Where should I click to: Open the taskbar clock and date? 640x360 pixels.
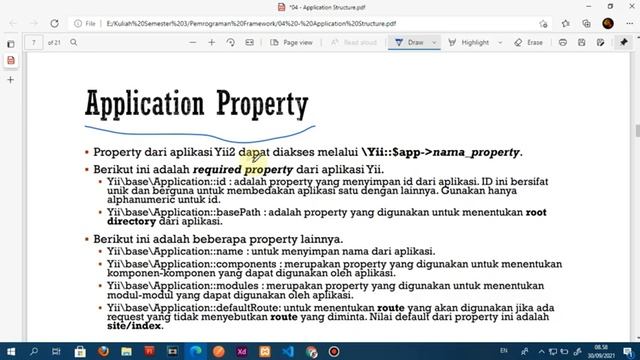point(601,351)
